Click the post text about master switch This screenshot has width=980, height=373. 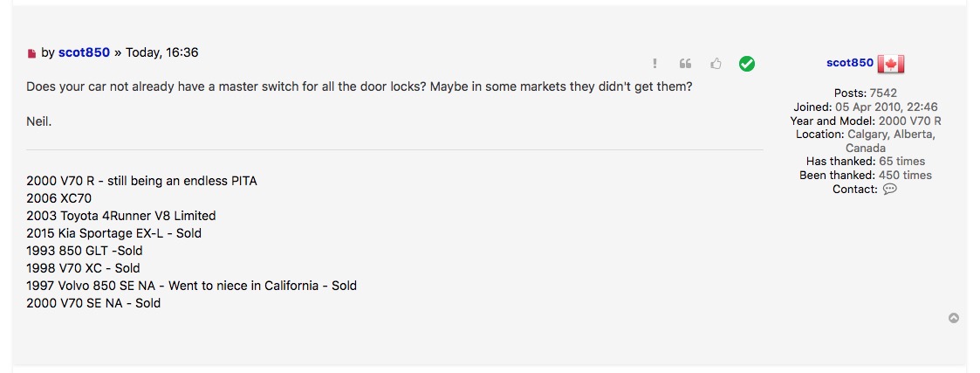[360, 88]
